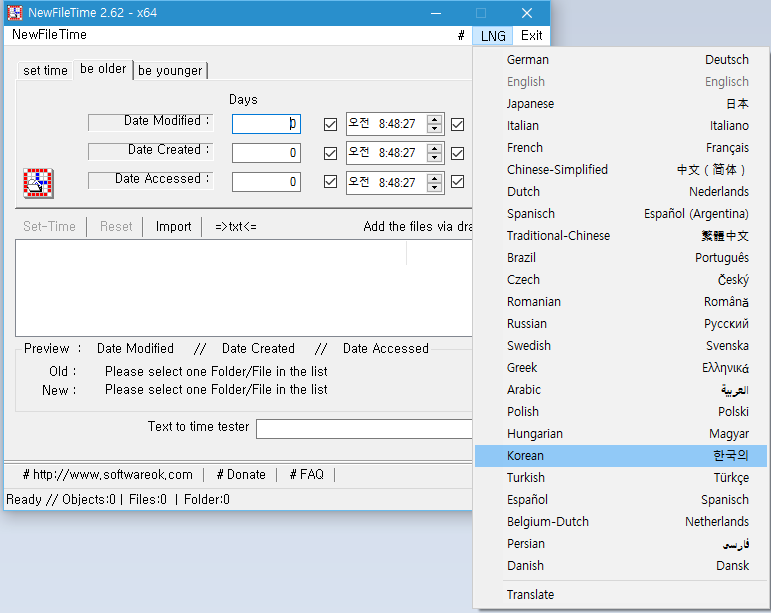This screenshot has height=613, width=771.
Task: Adjust the Date Accessed time spinner
Action: (x=434, y=183)
